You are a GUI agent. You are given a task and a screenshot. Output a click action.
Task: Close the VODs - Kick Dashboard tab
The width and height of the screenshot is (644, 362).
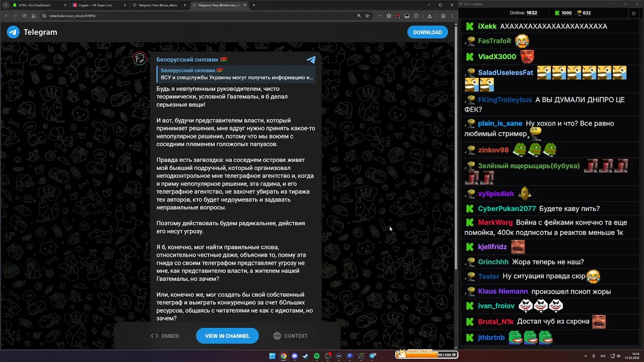pyautogui.click(x=65, y=5)
